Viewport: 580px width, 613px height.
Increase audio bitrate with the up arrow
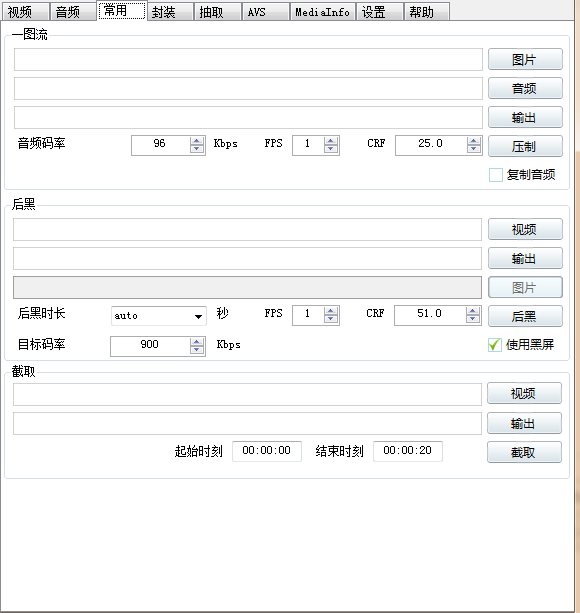click(197, 141)
